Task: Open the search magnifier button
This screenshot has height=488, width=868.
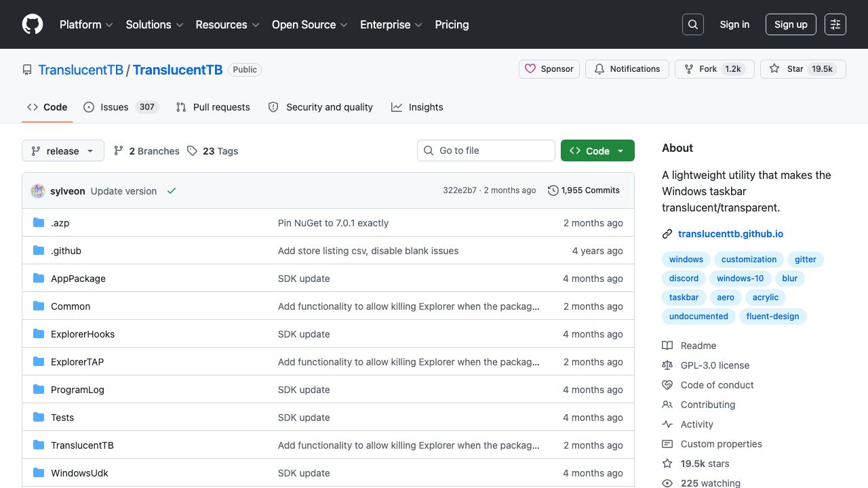Action: click(x=693, y=24)
